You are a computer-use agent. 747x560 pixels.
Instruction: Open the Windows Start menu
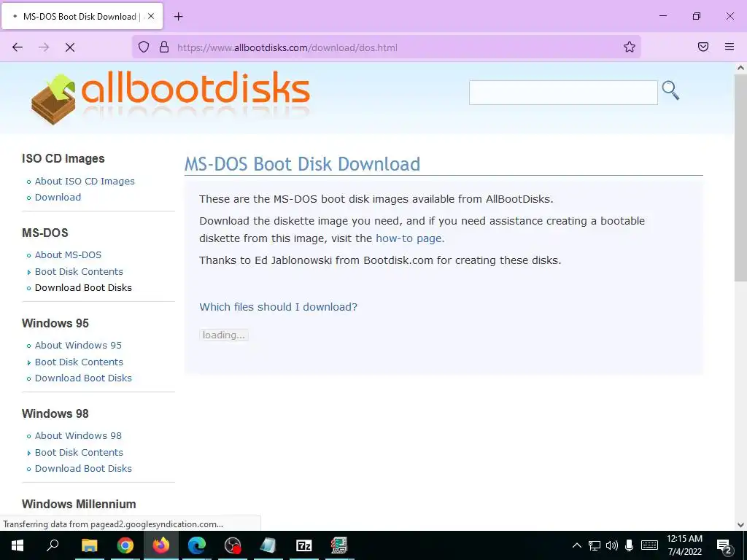(18, 545)
